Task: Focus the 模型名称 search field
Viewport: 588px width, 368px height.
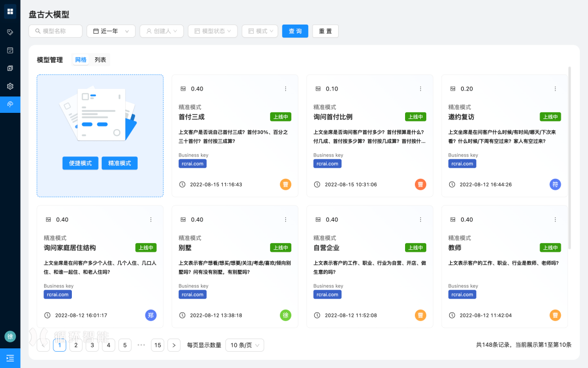Action: [56, 31]
